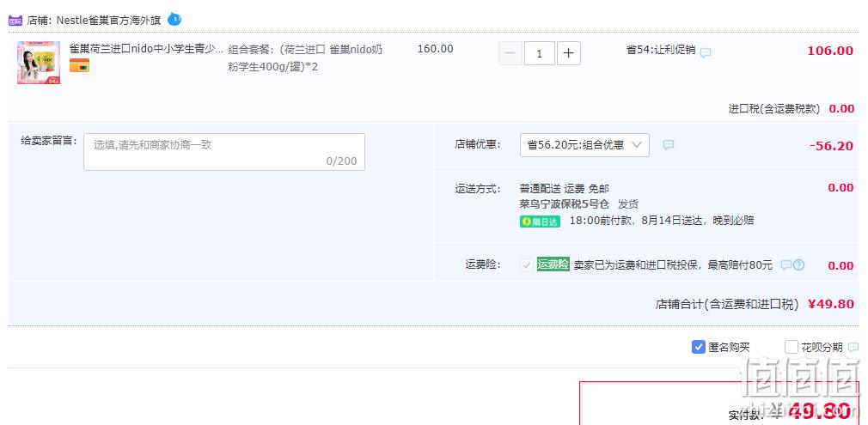The image size is (868, 425).
Task: Click the credit card icon under product title
Action: click(x=79, y=66)
